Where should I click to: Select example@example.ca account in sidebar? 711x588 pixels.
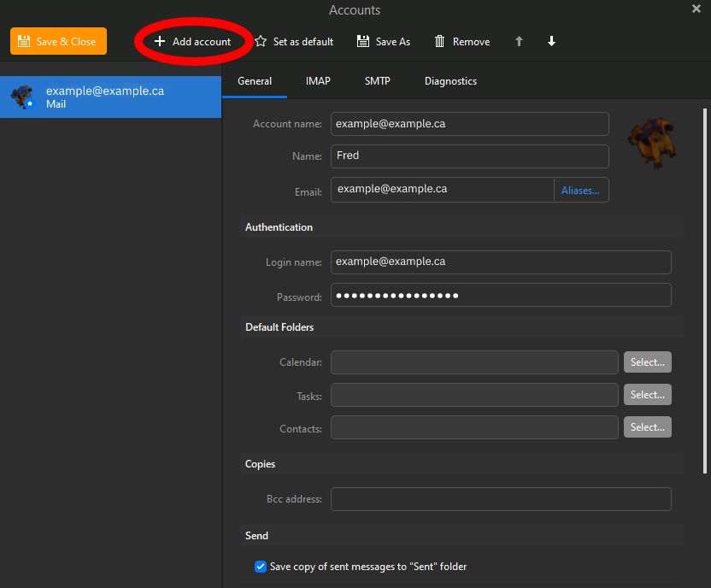(110, 97)
